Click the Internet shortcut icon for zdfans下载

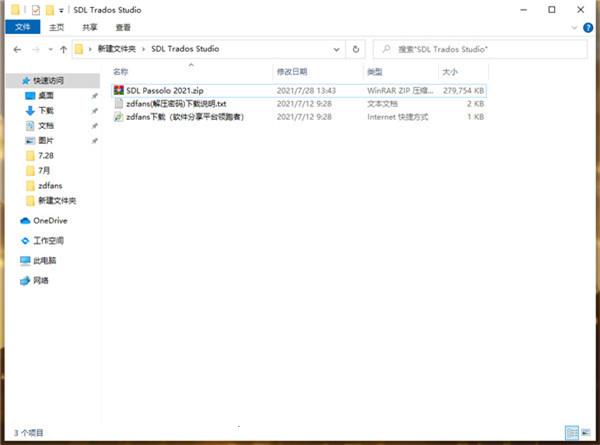tap(119, 117)
